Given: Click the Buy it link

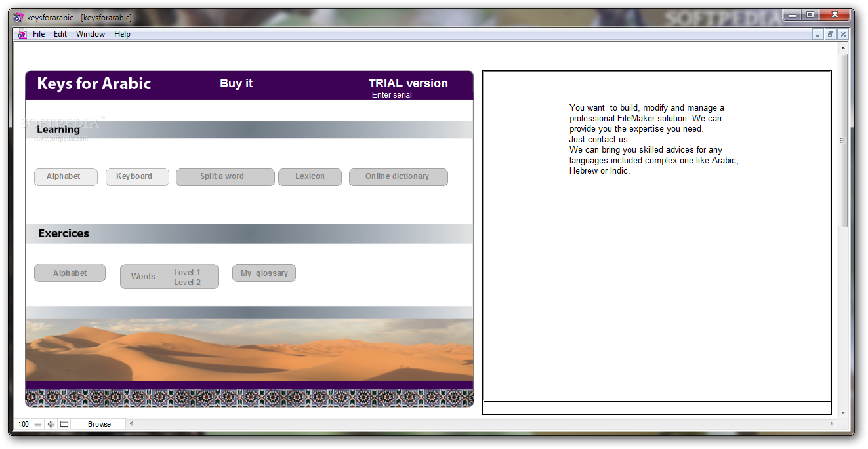Looking at the screenshot, I should 236,83.
